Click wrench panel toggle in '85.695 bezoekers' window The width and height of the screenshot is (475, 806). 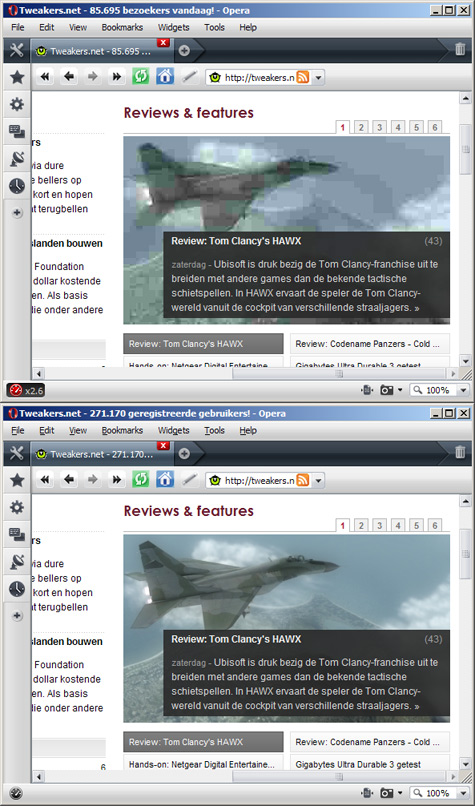click(x=17, y=50)
